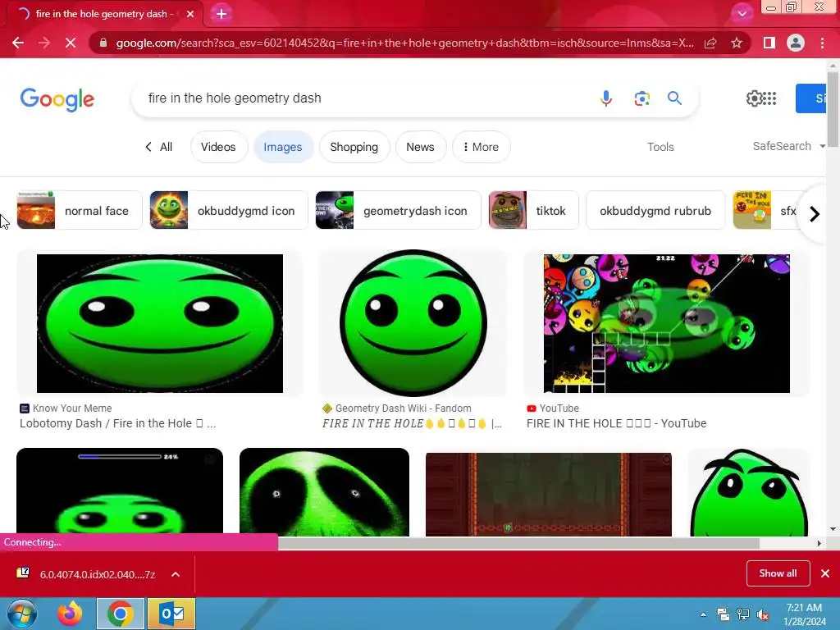Click the blue Sign in button

(x=810, y=98)
